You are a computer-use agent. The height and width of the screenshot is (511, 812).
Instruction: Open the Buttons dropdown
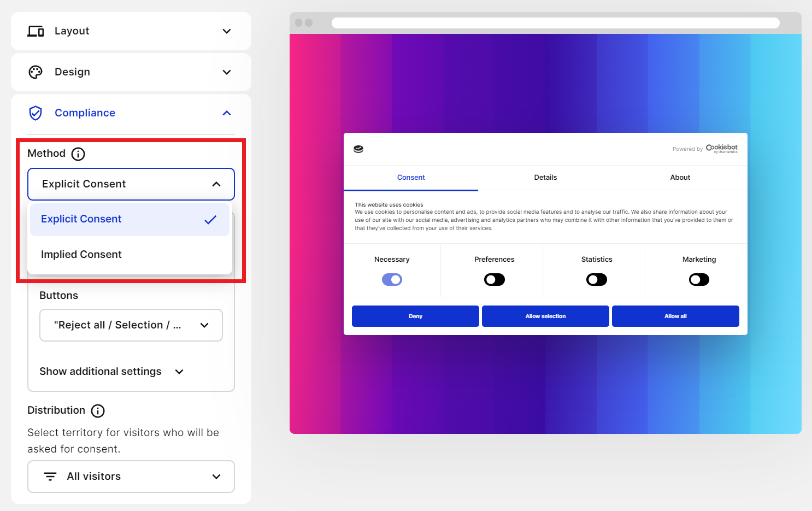coord(131,325)
